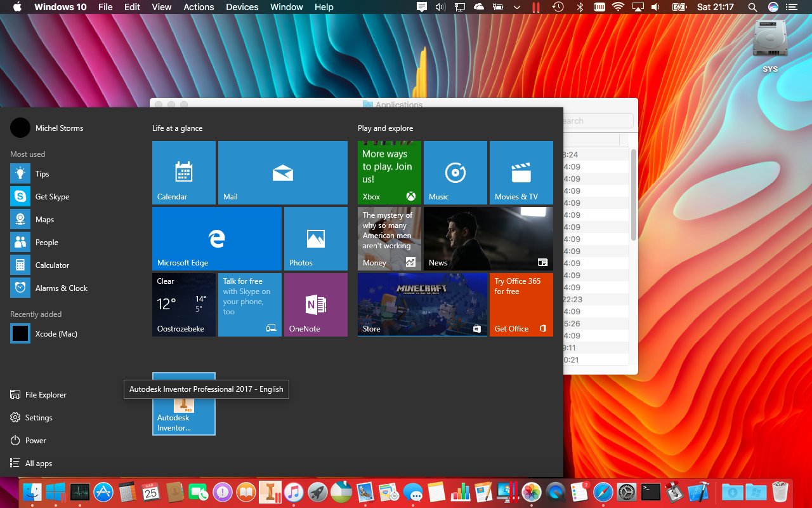Screen dimensions: 812x508
Task: Open the News live tile
Action: tap(488, 239)
